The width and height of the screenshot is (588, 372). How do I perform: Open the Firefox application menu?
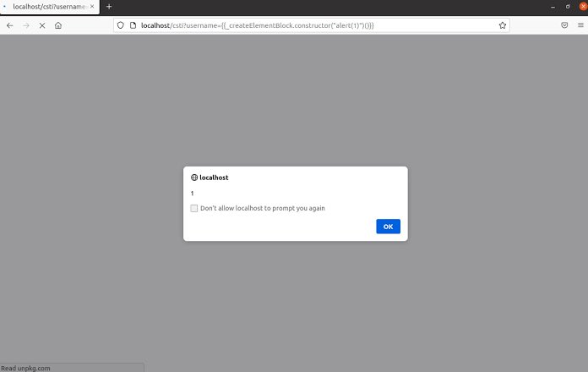580,25
